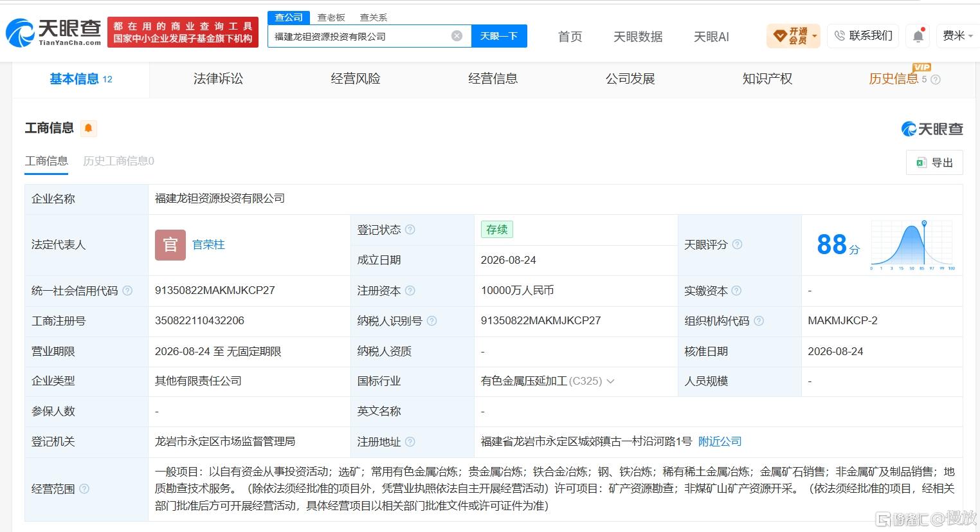
Task: Show help for 注册地址
Action: pos(410,442)
